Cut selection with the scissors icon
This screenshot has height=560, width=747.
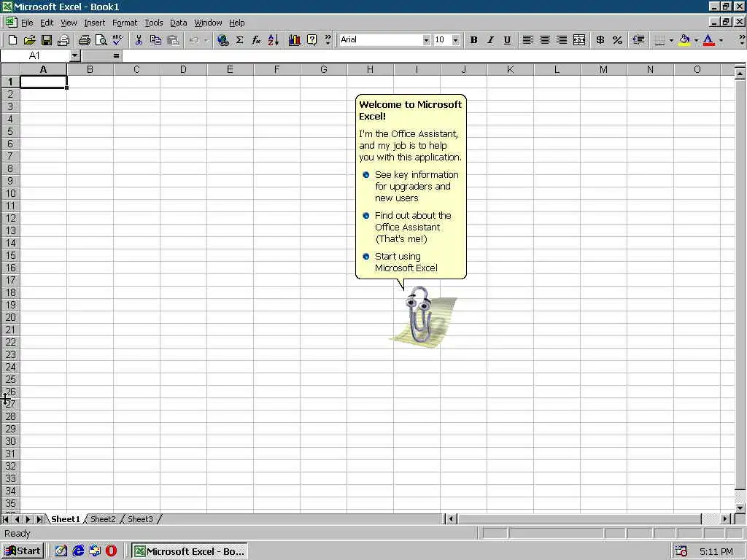[139, 40]
